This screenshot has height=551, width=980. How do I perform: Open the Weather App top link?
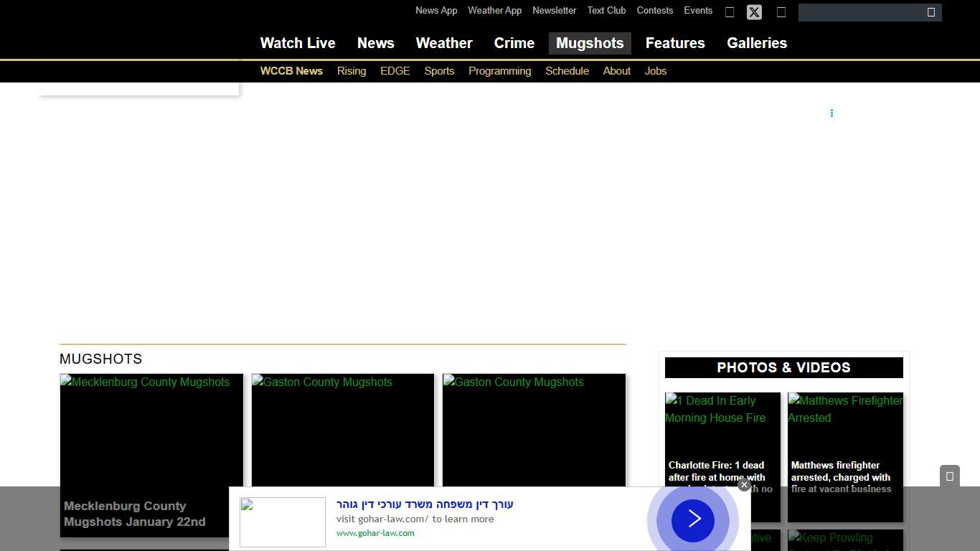point(495,11)
